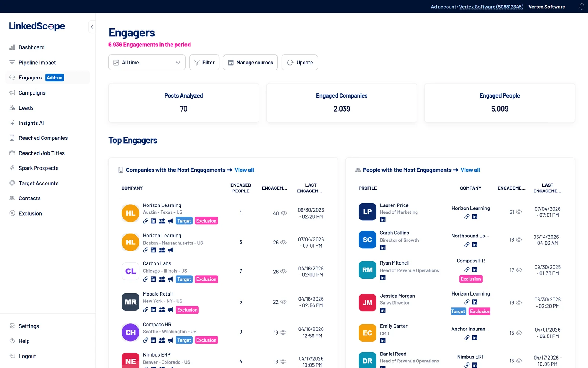The width and height of the screenshot is (588, 368).
Task: Click the eye icon in Carbon Labs row
Action: point(284,272)
